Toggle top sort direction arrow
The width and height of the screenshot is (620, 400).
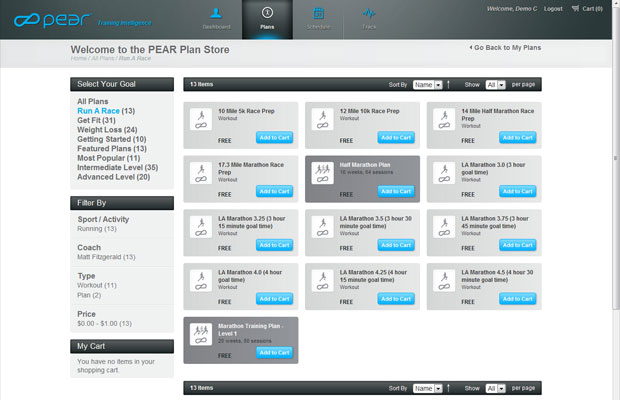pyautogui.click(x=448, y=85)
